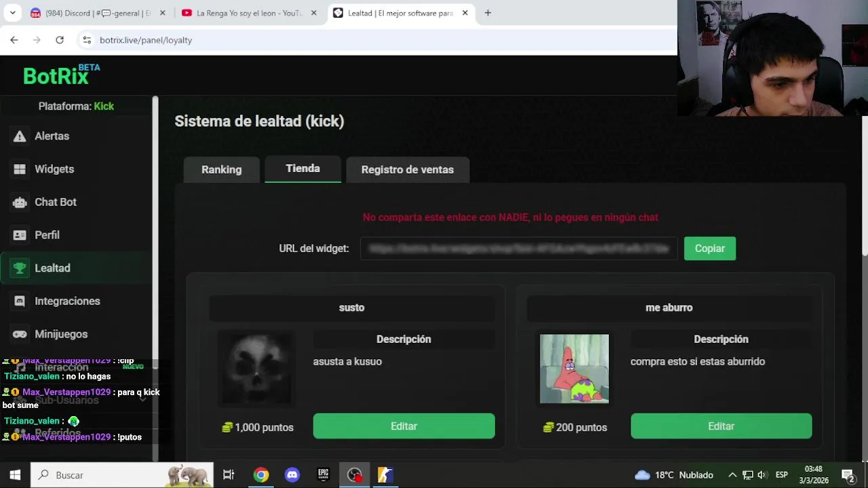868x488 pixels.
Task: Open Chat Bot in the sidebar
Action: click(x=56, y=202)
